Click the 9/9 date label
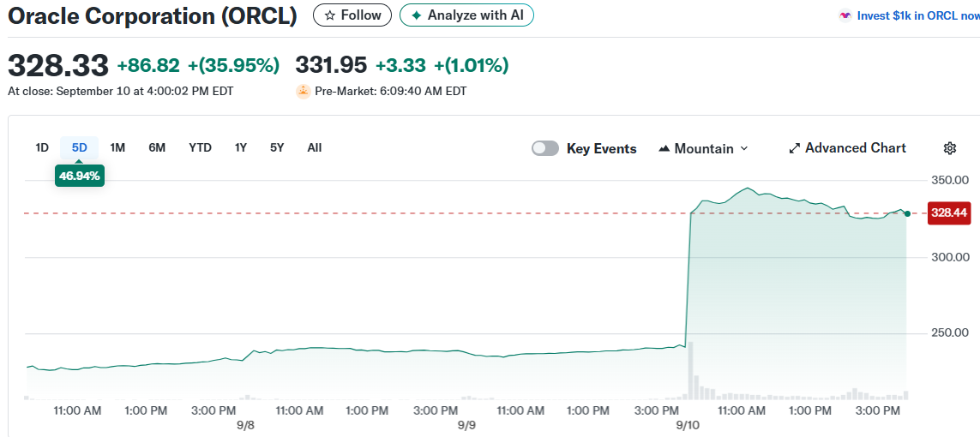The width and height of the screenshot is (980, 437). pyautogui.click(x=466, y=425)
